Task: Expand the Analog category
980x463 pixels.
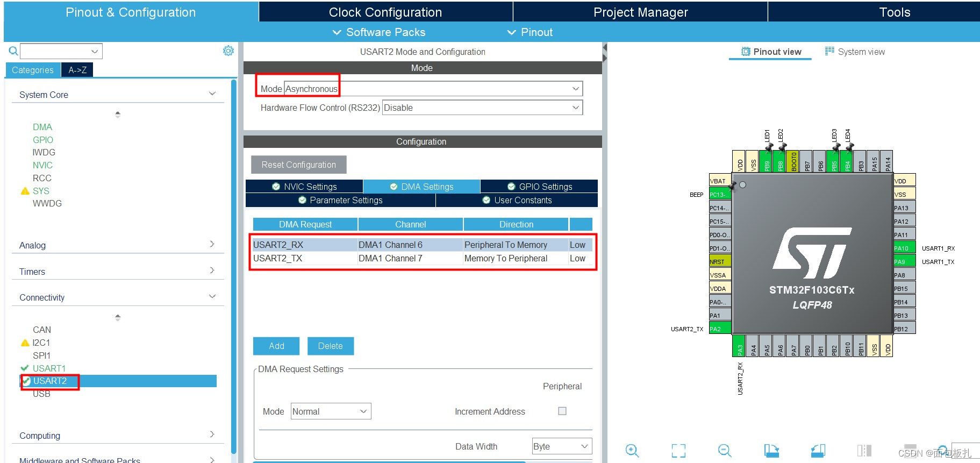Action: pos(212,244)
